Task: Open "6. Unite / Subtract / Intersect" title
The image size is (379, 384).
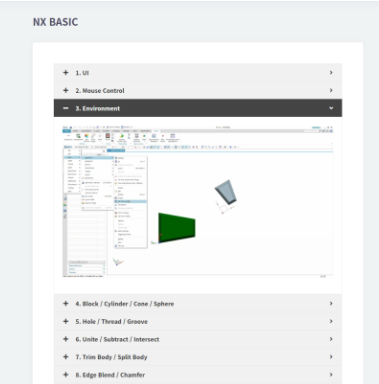Action: pyautogui.click(x=117, y=339)
